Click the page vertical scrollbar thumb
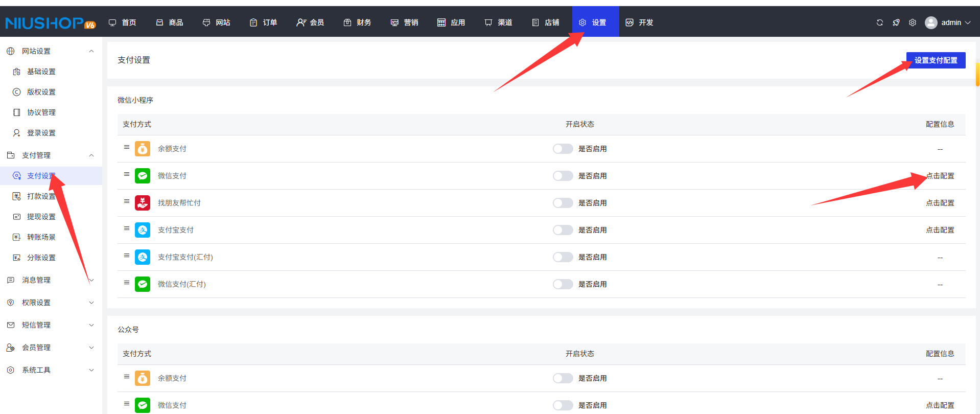This screenshot has width=980, height=414. (977, 74)
